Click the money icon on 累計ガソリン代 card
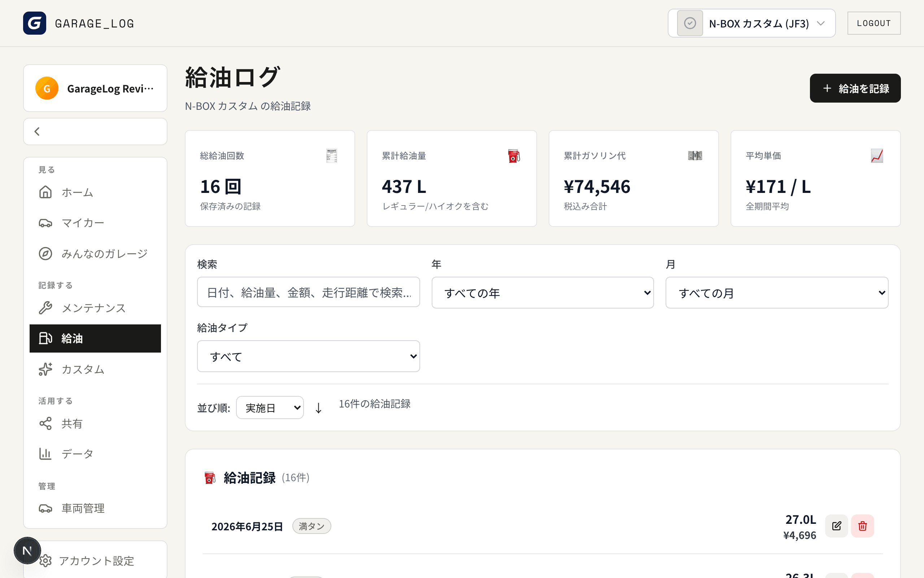924x578 pixels. 695,156
